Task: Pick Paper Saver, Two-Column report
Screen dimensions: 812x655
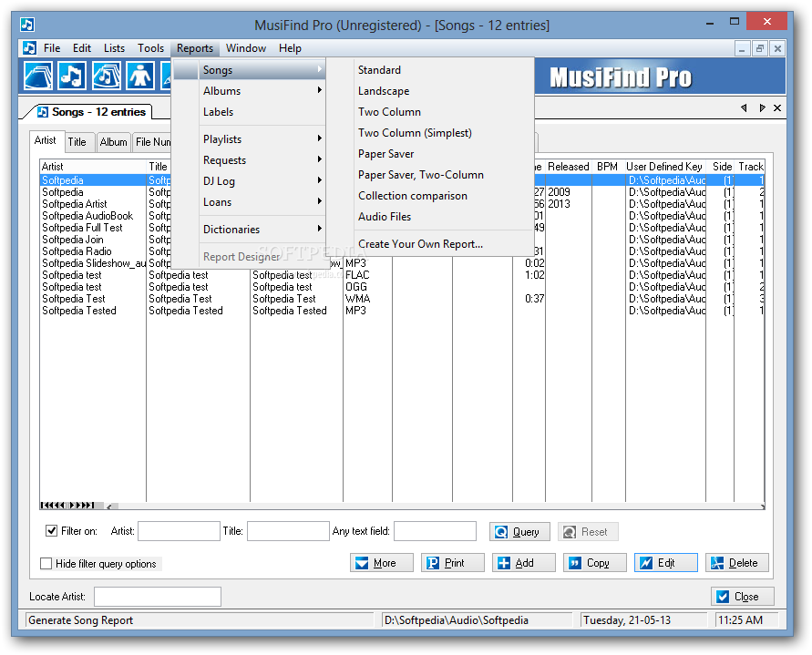Action: point(420,175)
